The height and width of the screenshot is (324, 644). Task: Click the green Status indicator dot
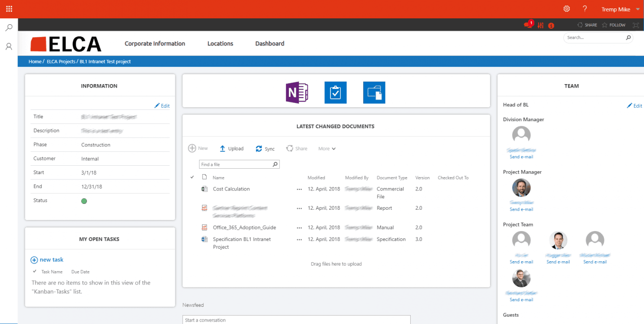pyautogui.click(x=84, y=201)
